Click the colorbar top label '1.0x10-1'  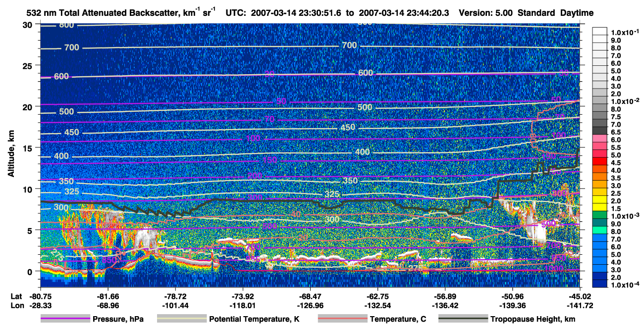click(x=624, y=32)
